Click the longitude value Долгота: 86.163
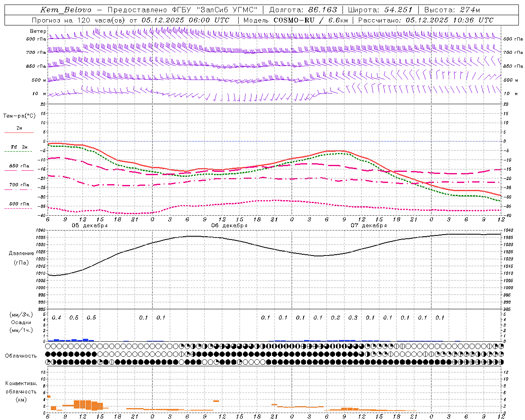Screen dimensions: 525x420 [303, 10]
